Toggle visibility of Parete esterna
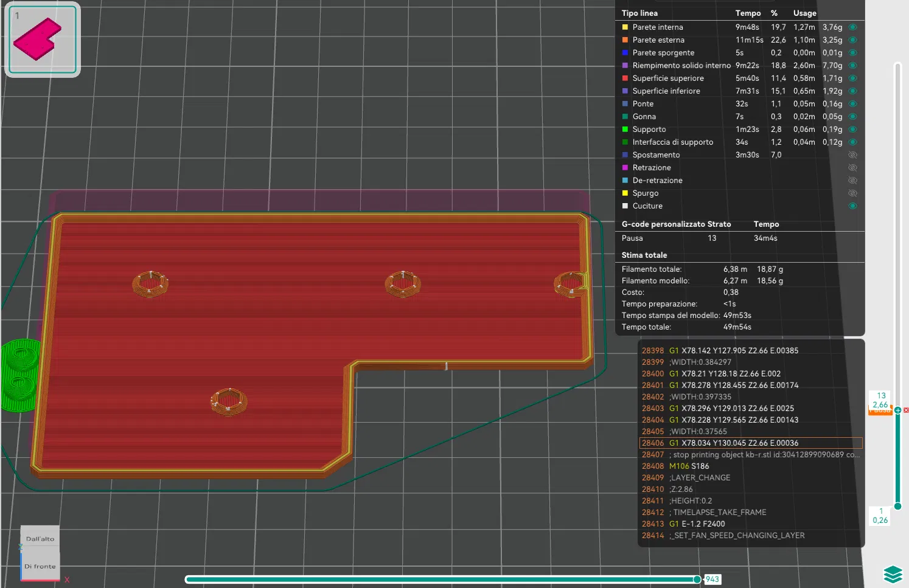Image resolution: width=909 pixels, height=588 pixels. coord(852,40)
